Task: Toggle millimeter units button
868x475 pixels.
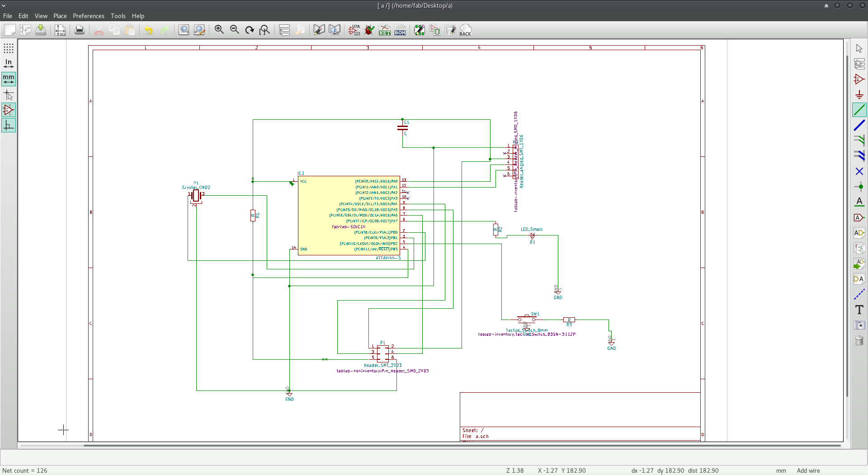Action: coord(9,79)
